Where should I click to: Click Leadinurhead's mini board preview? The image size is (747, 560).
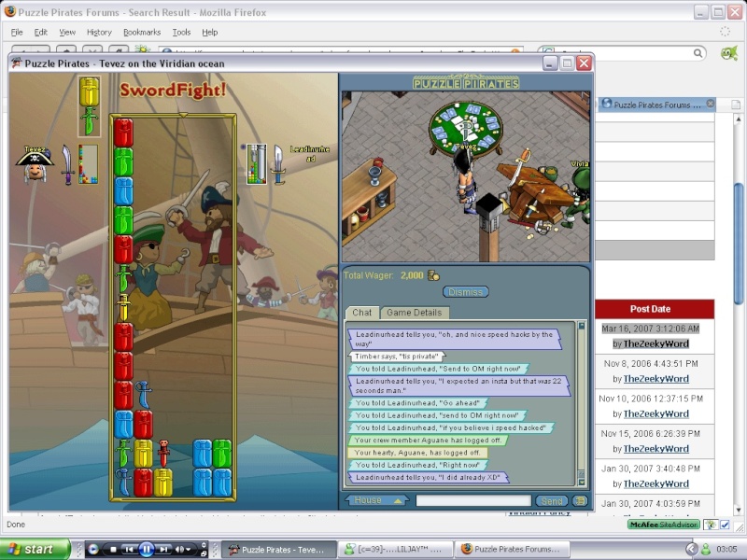pos(256,164)
